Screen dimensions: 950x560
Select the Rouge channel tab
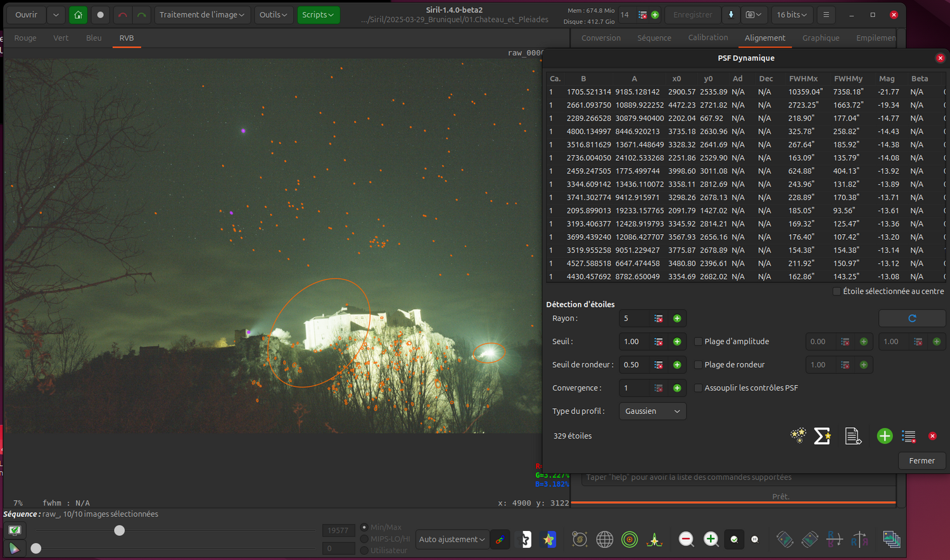(x=25, y=38)
